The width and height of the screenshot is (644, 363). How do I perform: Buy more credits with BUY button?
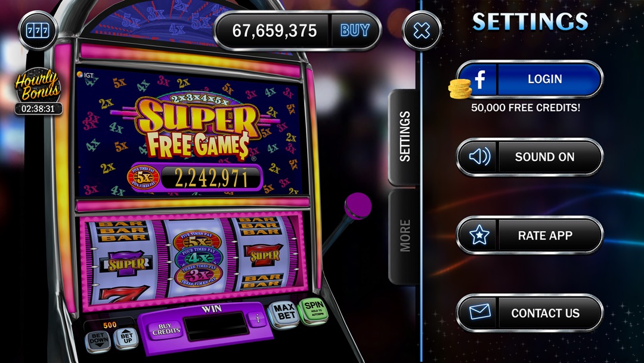(x=355, y=30)
